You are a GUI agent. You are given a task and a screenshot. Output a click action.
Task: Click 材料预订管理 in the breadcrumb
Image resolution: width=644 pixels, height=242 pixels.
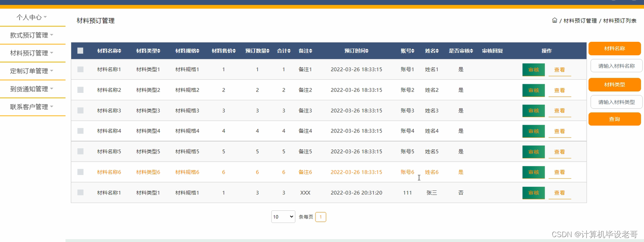point(580,21)
